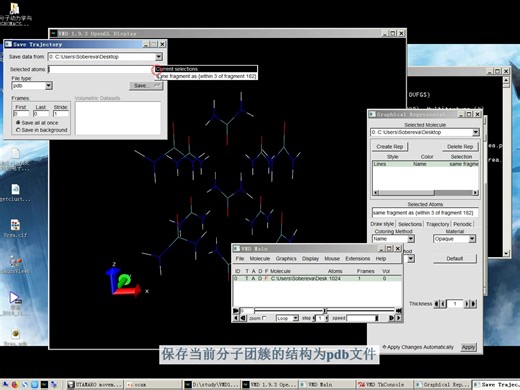The height and width of the screenshot is (390, 520).
Task: Click far-right Thickness increase arrow
Action: pyautogui.click(x=473, y=304)
